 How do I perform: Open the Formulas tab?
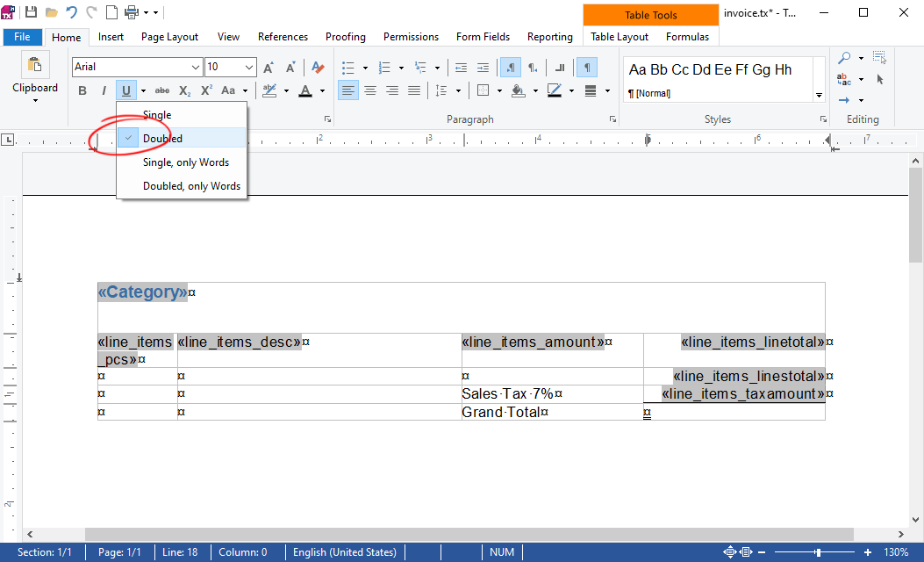687,37
